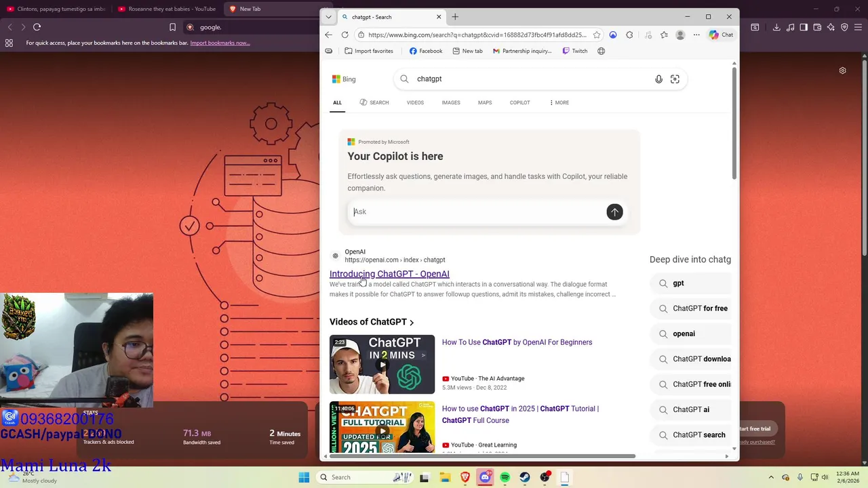Screen dimensions: 868x488
Task: Open Partnership inquiry Gmail bookmark
Action: tap(522, 51)
